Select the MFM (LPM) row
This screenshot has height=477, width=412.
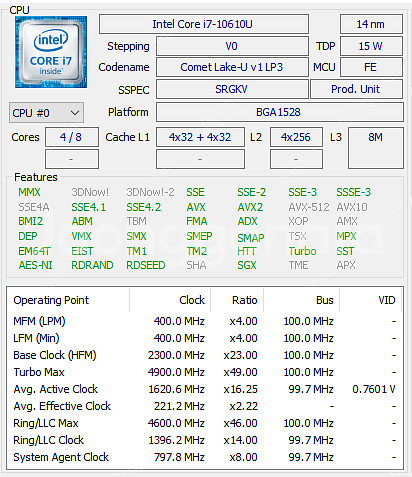[204, 321]
